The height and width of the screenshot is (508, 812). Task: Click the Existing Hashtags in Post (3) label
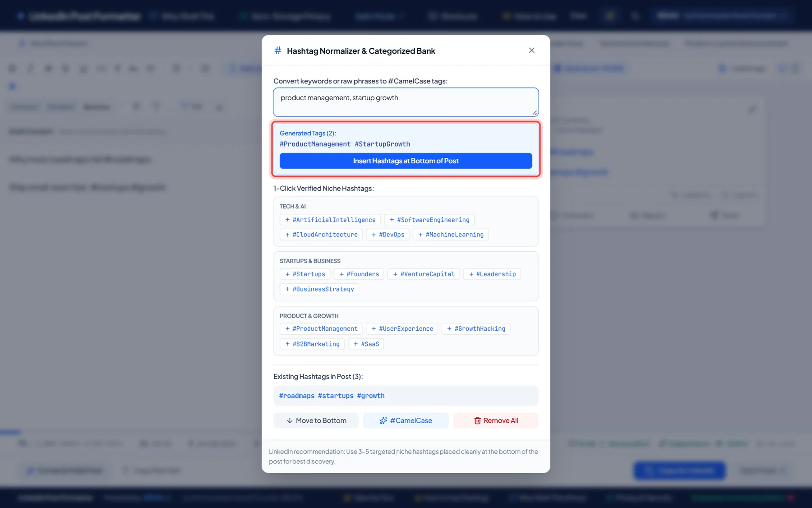pyautogui.click(x=318, y=376)
